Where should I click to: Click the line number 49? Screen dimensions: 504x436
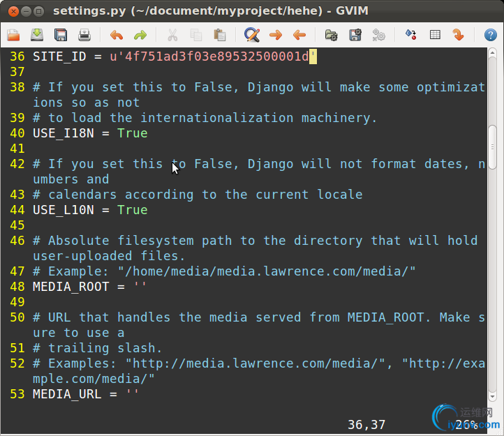tap(17, 302)
